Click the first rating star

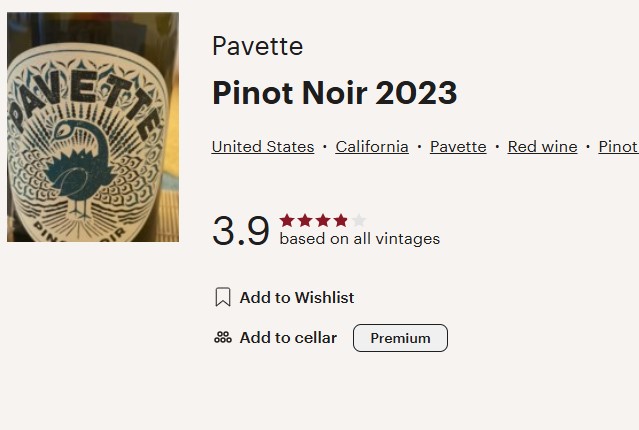tap(287, 220)
